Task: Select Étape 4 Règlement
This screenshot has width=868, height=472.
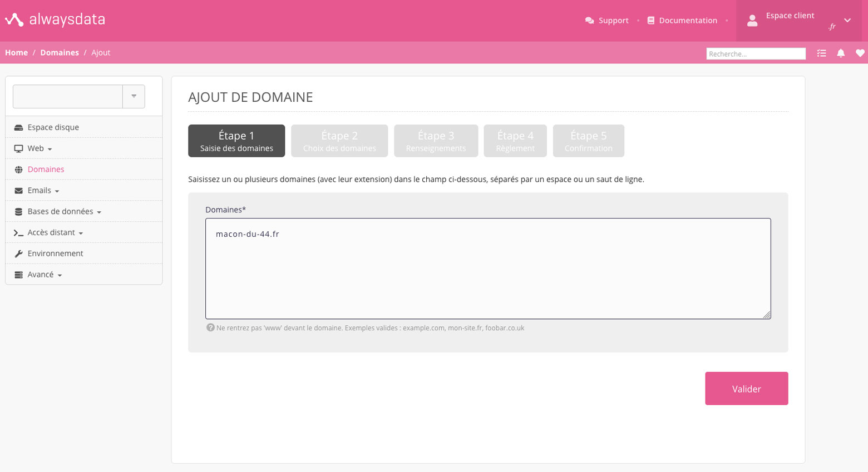Action: (515, 141)
